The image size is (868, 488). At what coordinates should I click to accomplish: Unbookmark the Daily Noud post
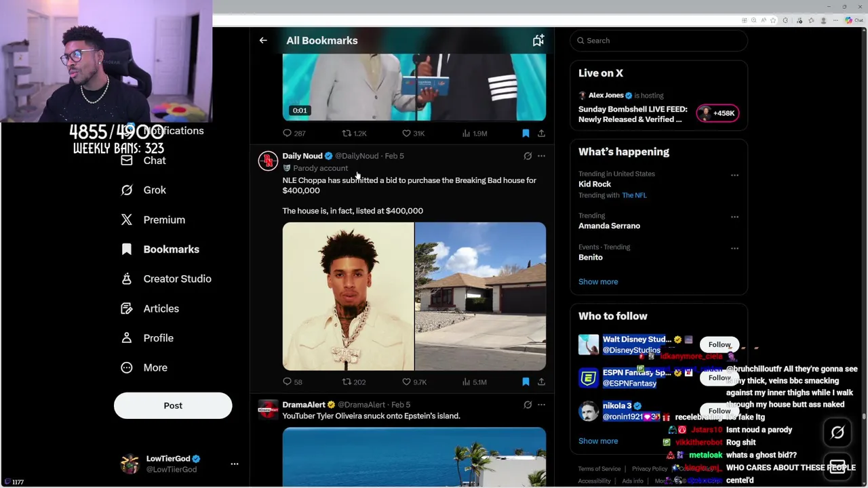pos(526,382)
